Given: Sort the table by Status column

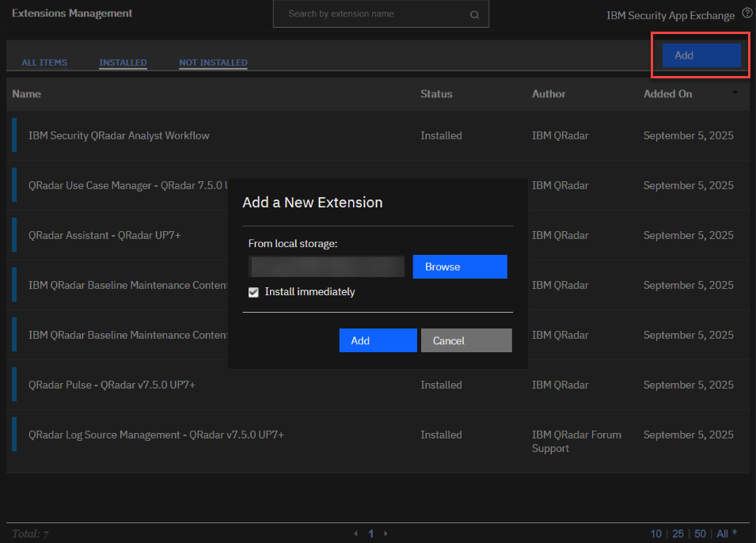Looking at the screenshot, I should (436, 93).
